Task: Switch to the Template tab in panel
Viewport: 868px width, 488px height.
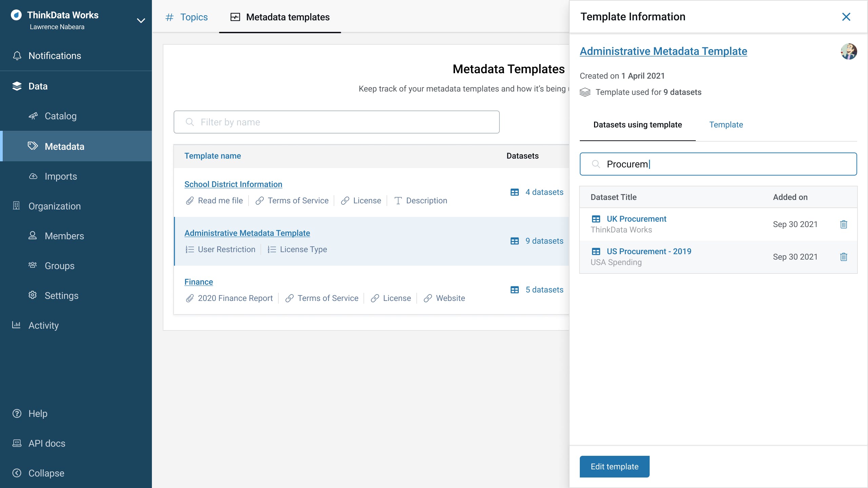Action: [726, 125]
